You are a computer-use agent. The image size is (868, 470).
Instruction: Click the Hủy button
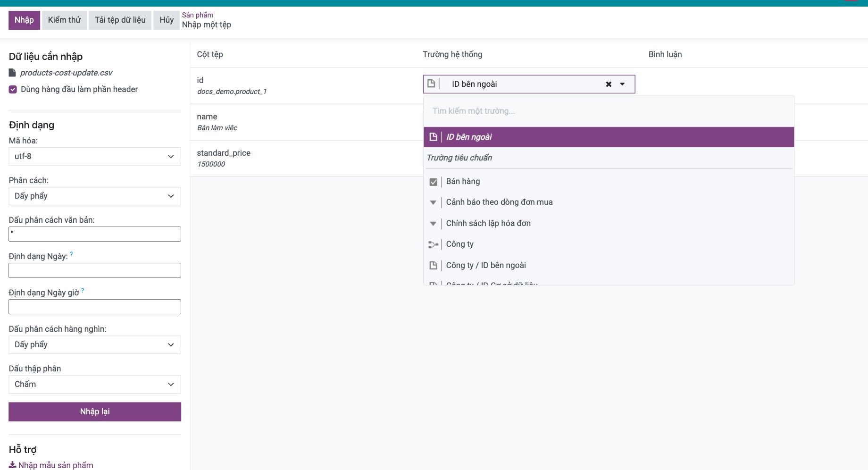click(167, 20)
